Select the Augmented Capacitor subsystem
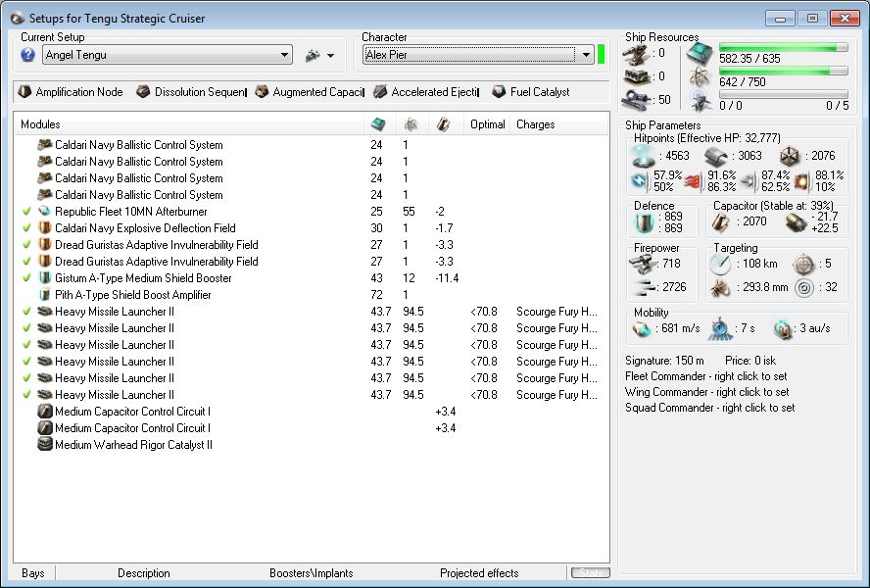This screenshot has width=870, height=588. tap(310, 92)
